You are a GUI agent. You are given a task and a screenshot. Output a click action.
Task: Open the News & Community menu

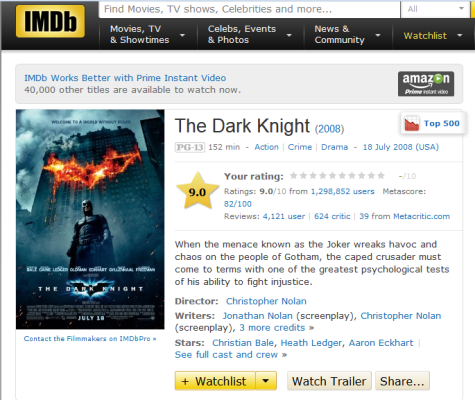pyautogui.click(x=348, y=34)
